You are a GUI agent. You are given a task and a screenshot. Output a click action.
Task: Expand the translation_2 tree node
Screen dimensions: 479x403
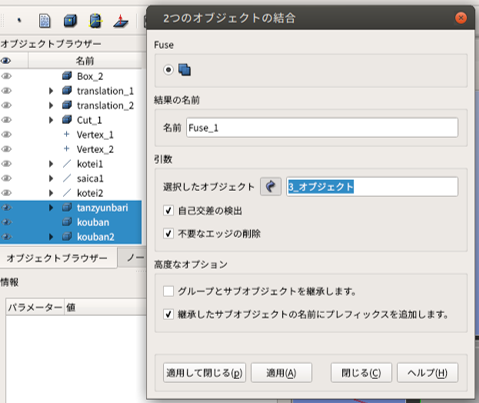51,105
